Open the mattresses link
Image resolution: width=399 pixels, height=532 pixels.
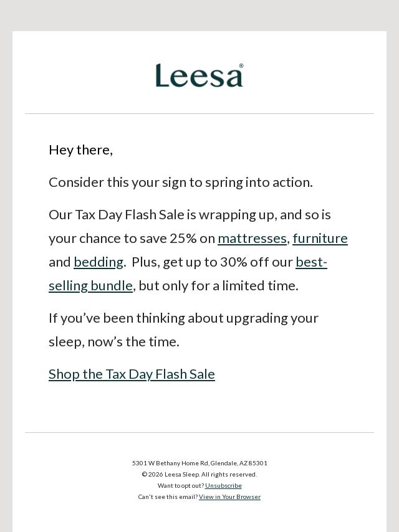click(x=252, y=239)
